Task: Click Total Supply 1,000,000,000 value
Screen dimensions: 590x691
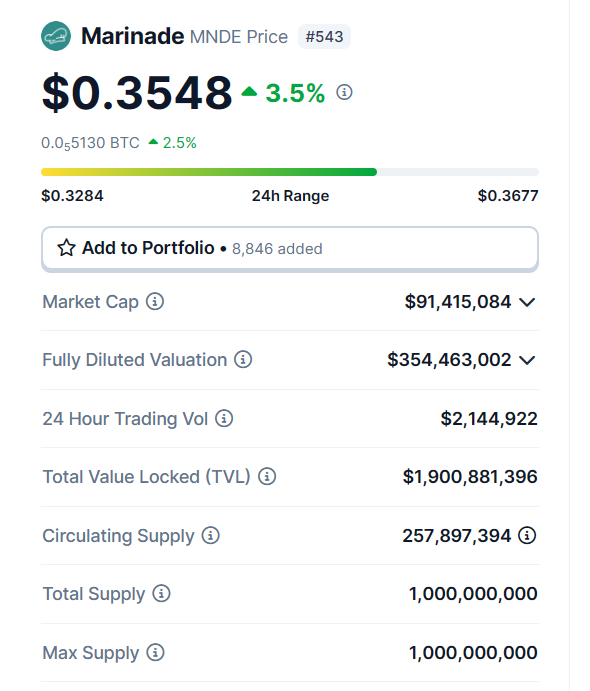Action: click(473, 594)
